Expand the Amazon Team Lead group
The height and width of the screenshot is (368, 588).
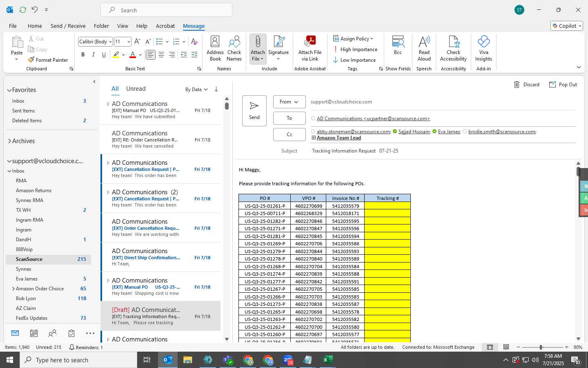point(314,138)
